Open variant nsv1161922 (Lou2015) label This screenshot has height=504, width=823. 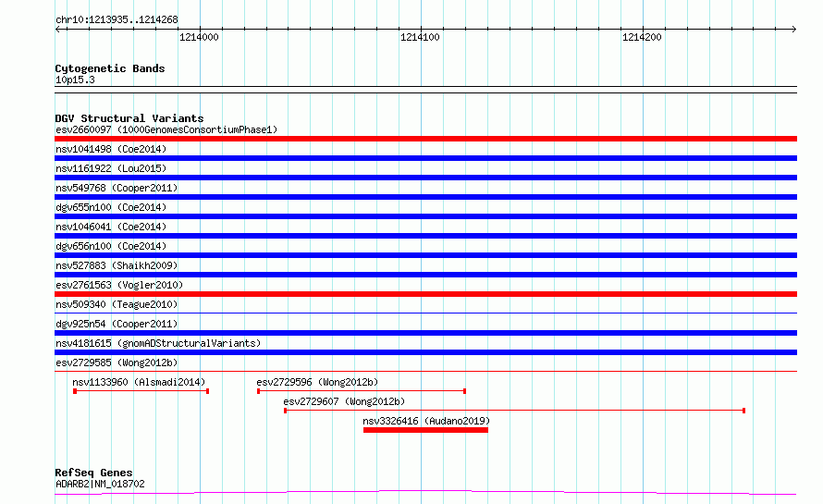(111, 168)
